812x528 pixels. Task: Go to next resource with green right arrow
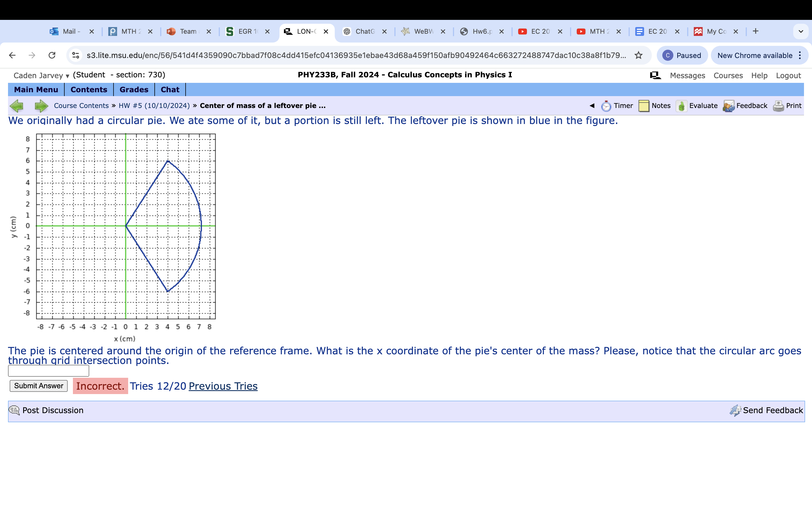(41, 106)
